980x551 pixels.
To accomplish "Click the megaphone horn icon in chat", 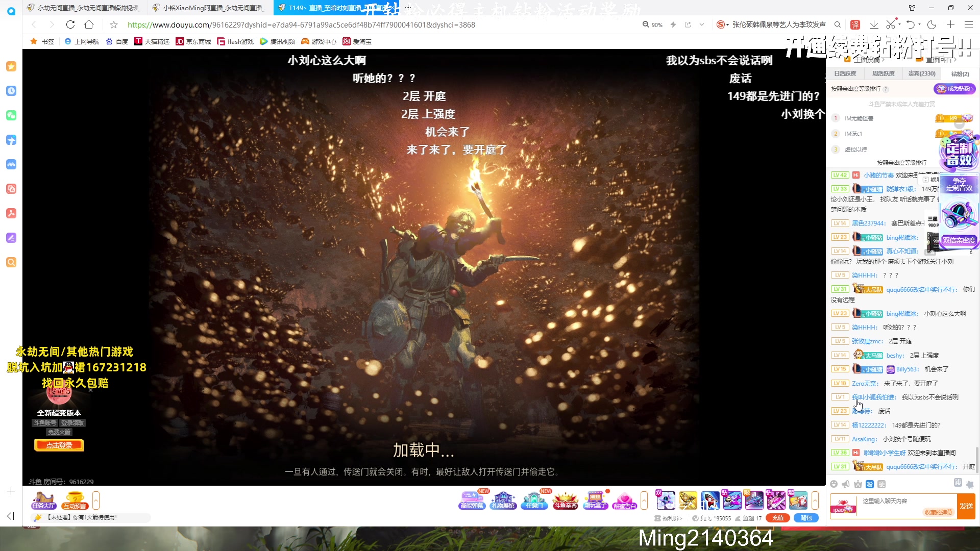I will (846, 484).
